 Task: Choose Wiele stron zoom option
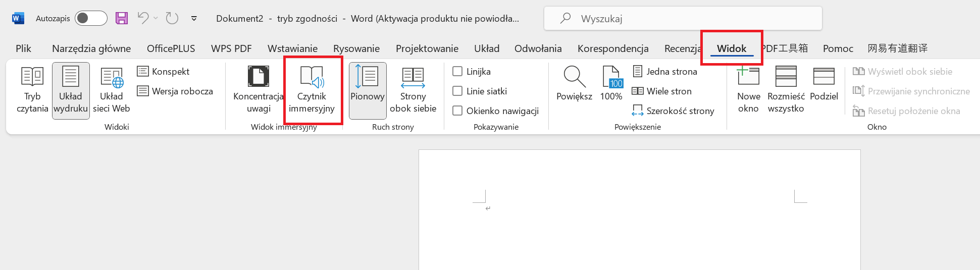point(662,91)
